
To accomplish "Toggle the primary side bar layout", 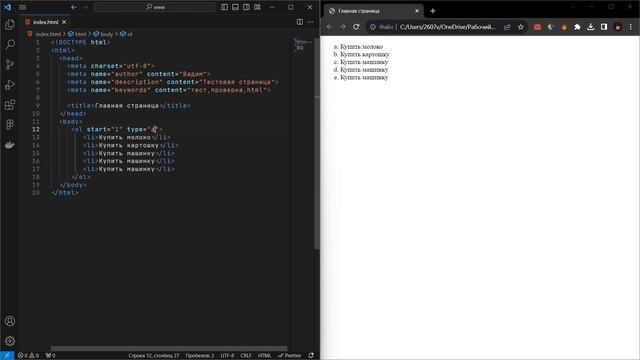I will tap(224, 7).
